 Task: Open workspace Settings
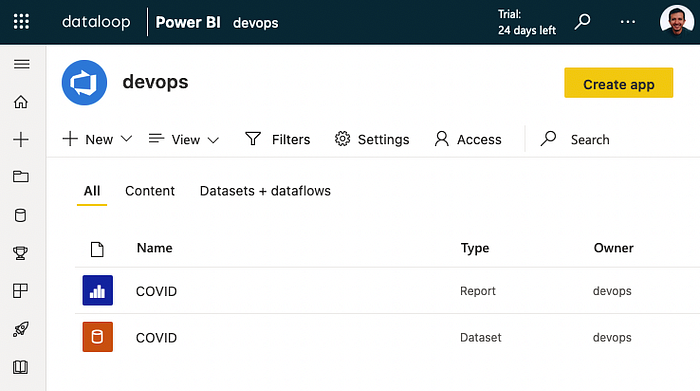(x=371, y=139)
